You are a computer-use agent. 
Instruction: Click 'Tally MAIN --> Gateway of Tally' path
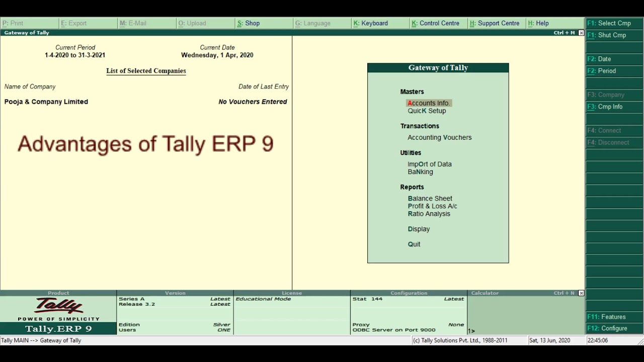pyautogui.click(x=41, y=340)
